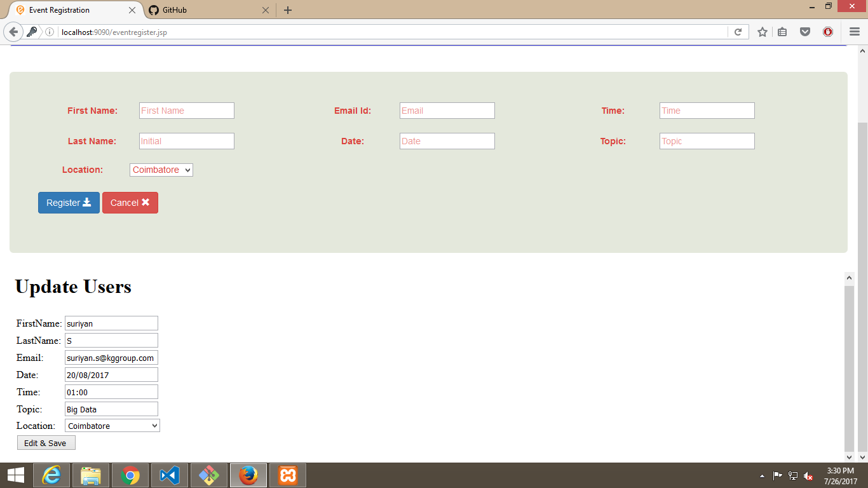The height and width of the screenshot is (488, 868).
Task: Reload the page with the refresh icon
Action: coord(738,32)
